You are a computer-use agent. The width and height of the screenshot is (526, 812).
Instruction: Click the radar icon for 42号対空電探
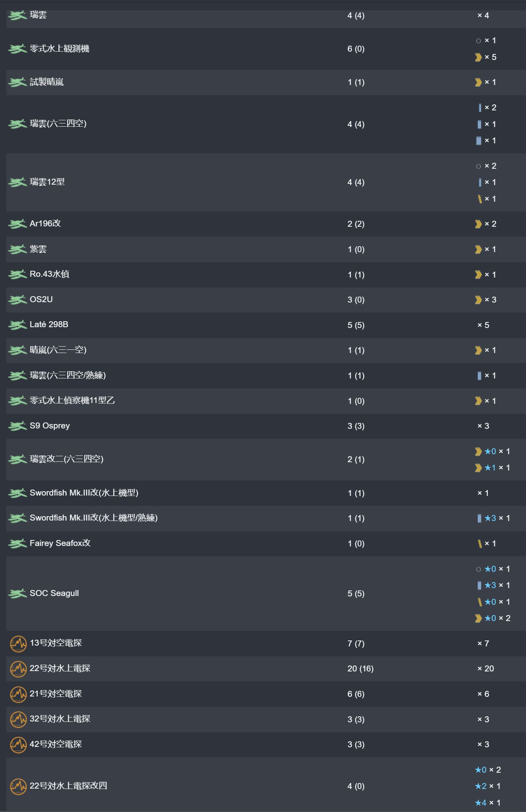[18, 744]
